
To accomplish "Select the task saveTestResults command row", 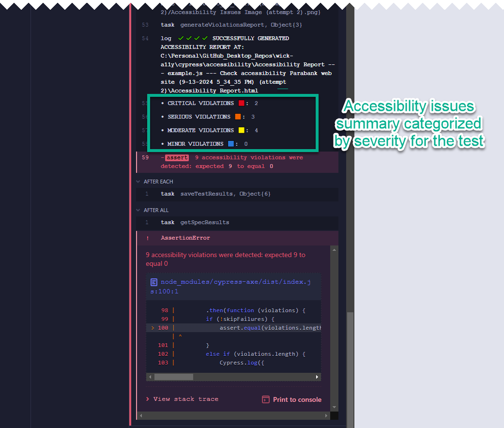I will [238, 194].
